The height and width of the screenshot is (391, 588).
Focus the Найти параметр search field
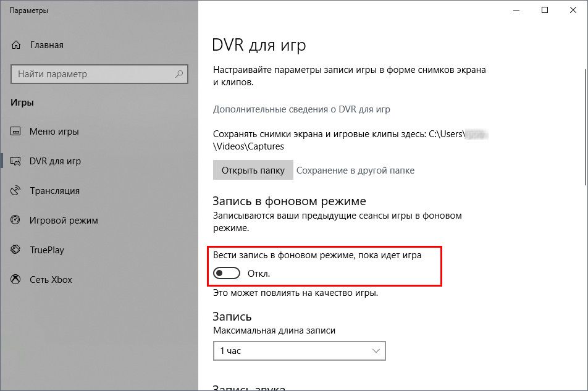pyautogui.click(x=93, y=74)
